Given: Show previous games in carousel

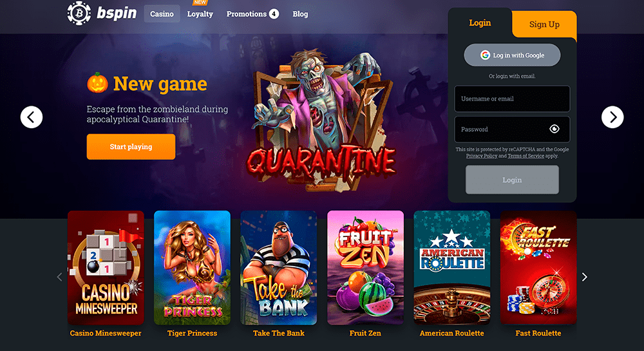Looking at the screenshot, I should point(59,277).
